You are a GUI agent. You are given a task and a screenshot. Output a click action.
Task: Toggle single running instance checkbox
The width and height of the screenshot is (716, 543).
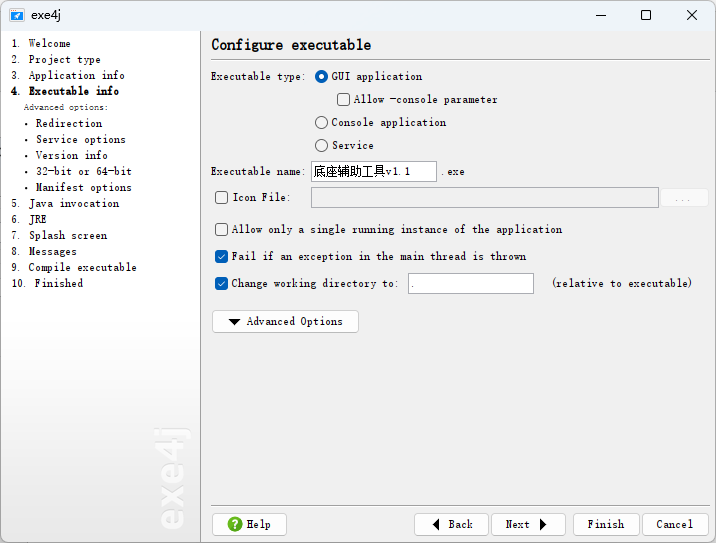coord(221,229)
